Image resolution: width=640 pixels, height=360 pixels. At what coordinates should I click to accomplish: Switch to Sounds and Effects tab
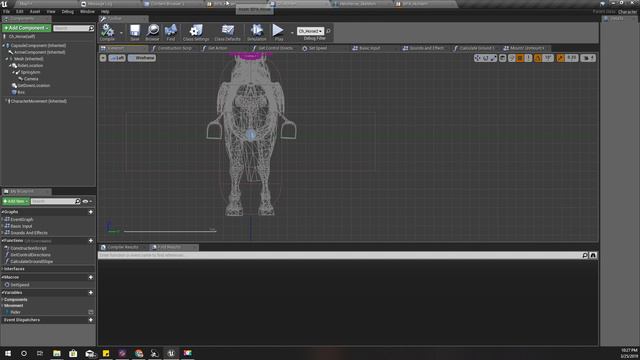[x=426, y=48]
